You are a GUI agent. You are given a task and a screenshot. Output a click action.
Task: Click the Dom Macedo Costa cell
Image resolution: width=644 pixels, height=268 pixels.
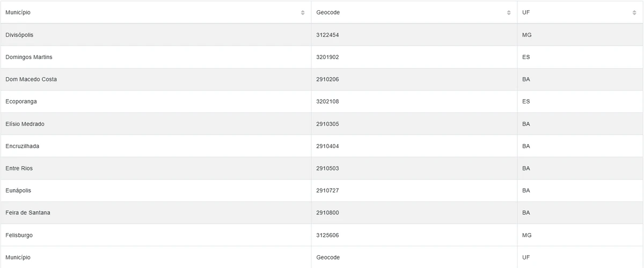31,79
